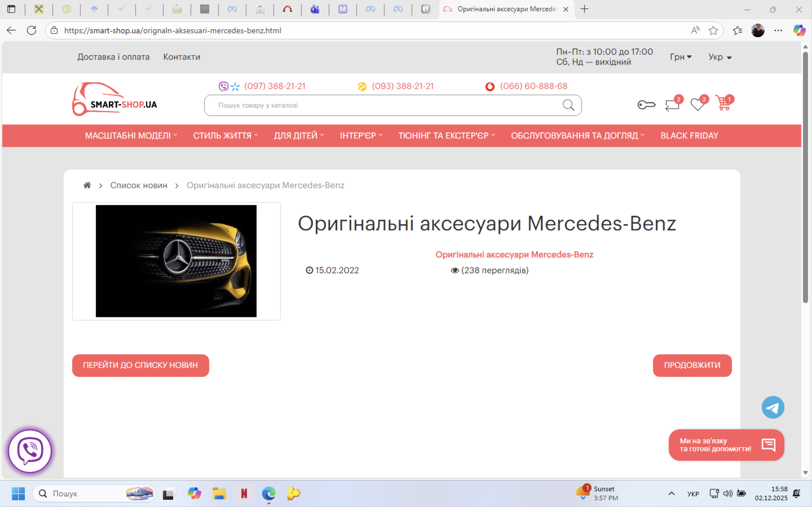The width and height of the screenshot is (812, 507).
Task: Click the Mercedes car thumbnail image
Action: 176,261
